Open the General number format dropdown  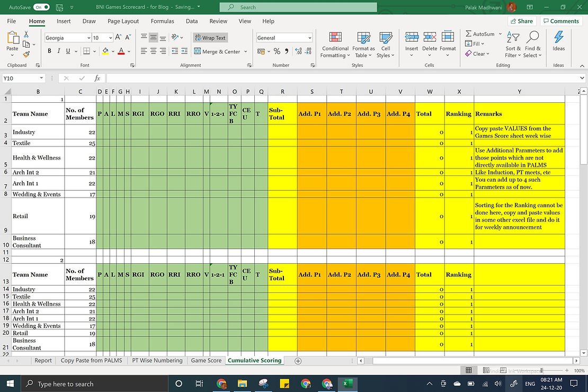(309, 38)
